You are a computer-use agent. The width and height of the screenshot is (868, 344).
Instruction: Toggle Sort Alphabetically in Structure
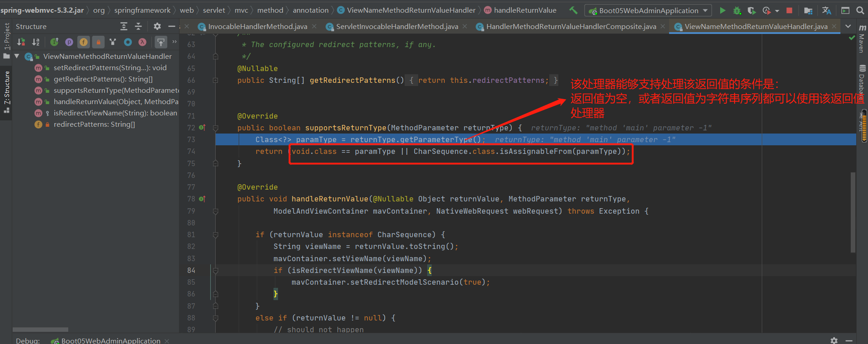point(36,42)
